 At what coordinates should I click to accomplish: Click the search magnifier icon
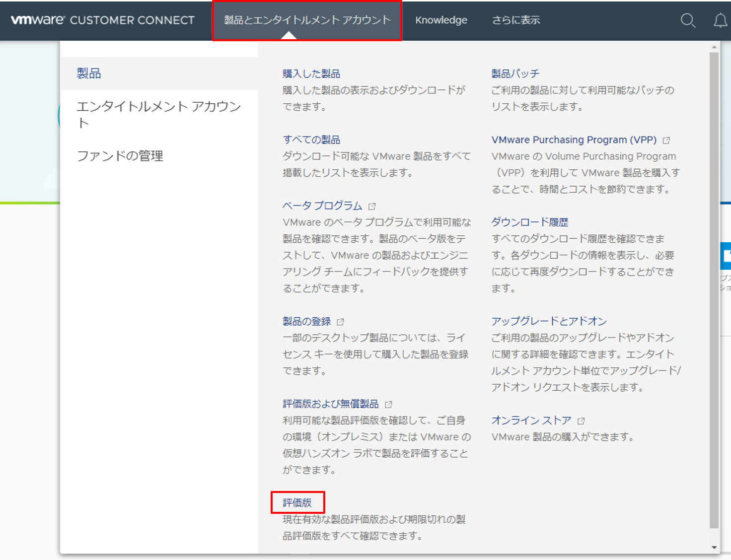click(x=688, y=20)
